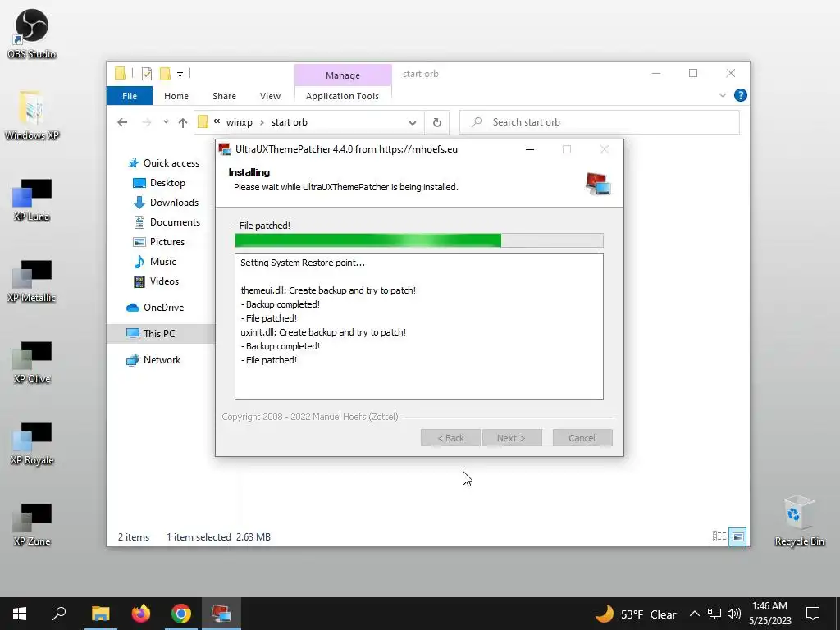Image resolution: width=840 pixels, height=630 pixels.
Task: Open Videos in navigation pane
Action: (155, 281)
